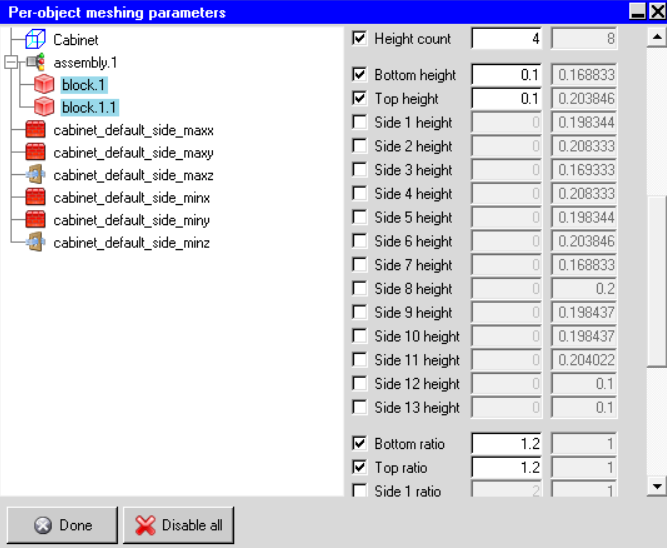
Task: Minimize the Per-object meshing parameters window
Action: (638, 11)
